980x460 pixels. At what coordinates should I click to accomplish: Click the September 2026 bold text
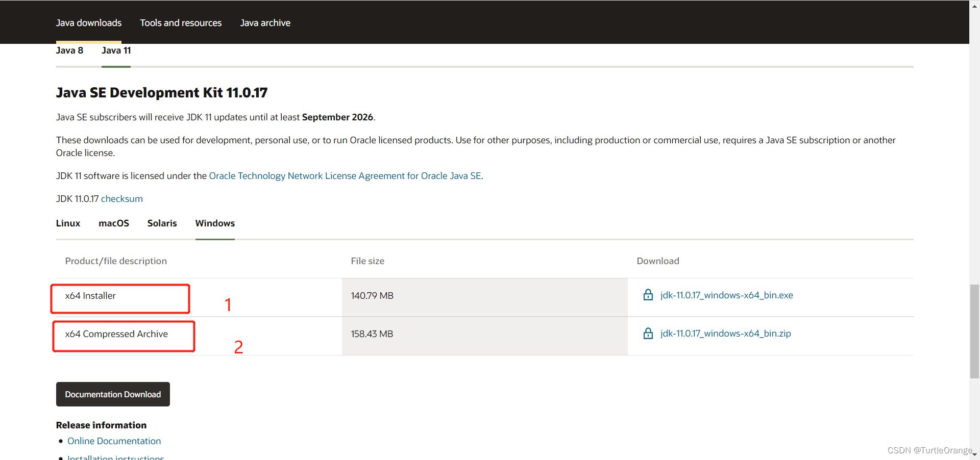coord(337,117)
